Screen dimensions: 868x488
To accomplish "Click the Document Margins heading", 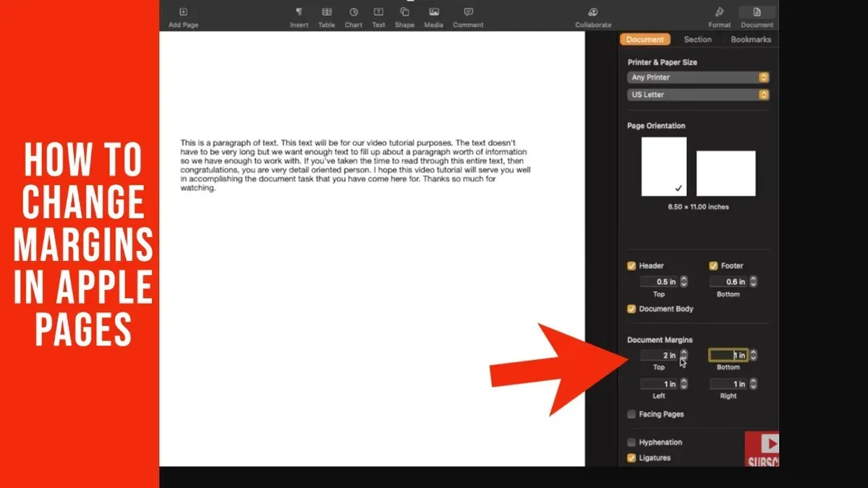I will tap(660, 340).
